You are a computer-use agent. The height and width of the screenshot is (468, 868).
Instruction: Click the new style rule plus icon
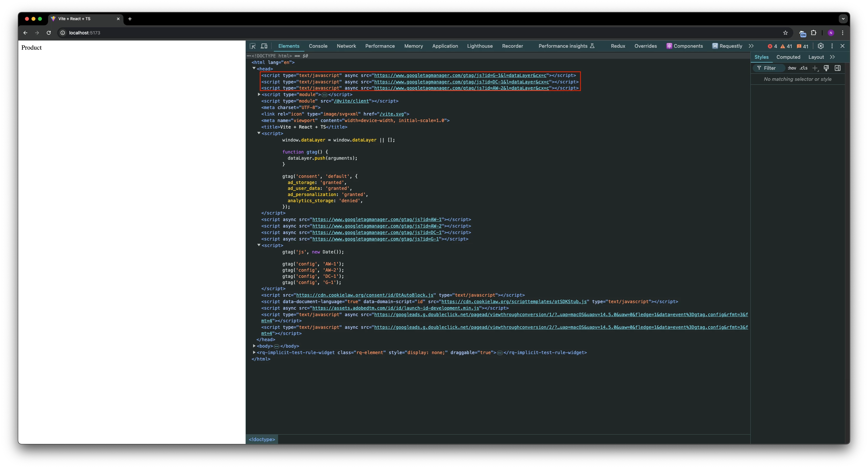click(x=815, y=68)
